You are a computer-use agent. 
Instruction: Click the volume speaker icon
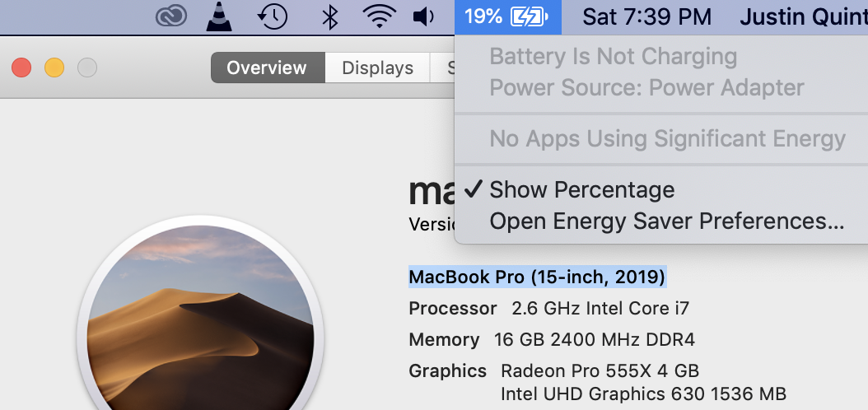coord(423,16)
